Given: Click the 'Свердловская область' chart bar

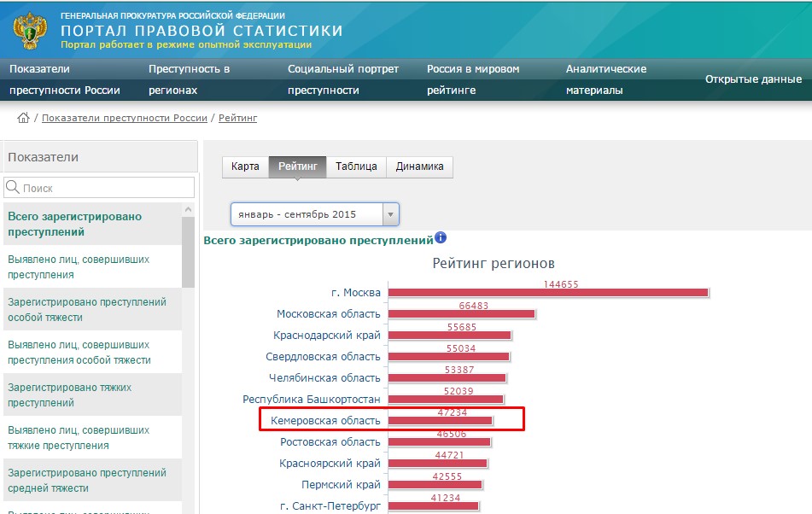Looking at the screenshot, I should click(x=448, y=357).
